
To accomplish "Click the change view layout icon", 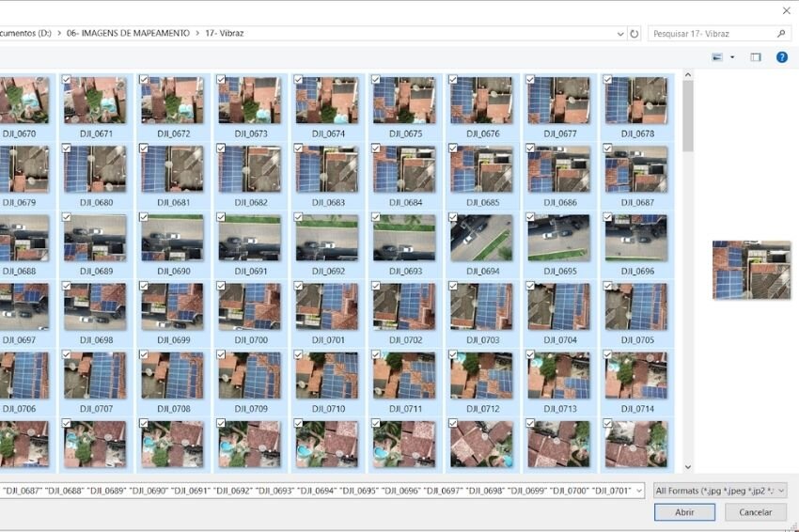I will [x=717, y=57].
